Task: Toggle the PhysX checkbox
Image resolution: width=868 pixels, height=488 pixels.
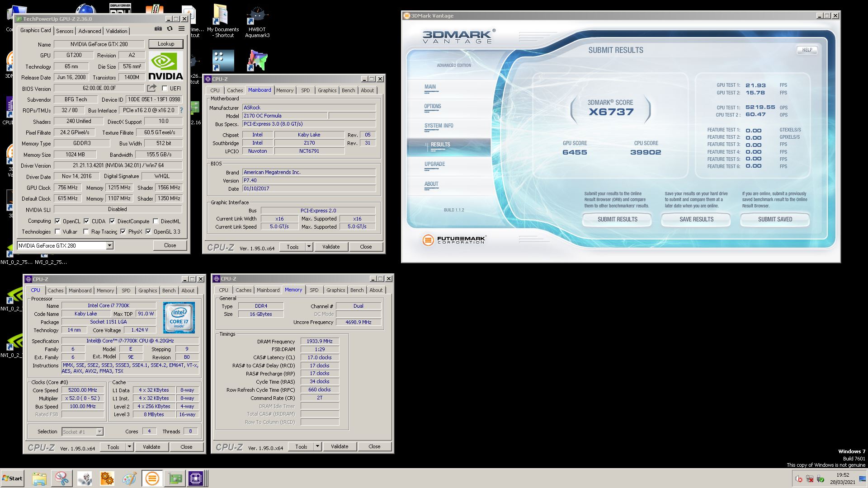Action: [123, 231]
